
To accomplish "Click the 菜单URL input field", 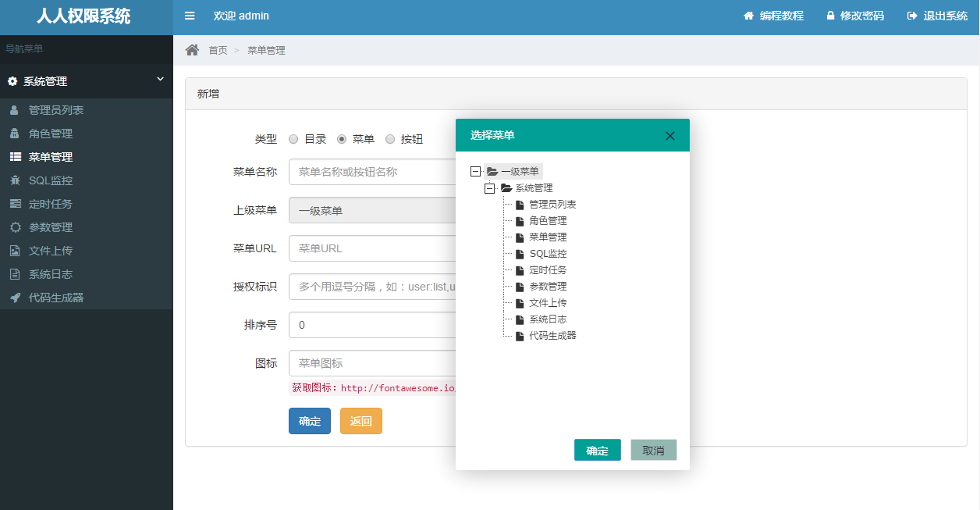I will [372, 248].
